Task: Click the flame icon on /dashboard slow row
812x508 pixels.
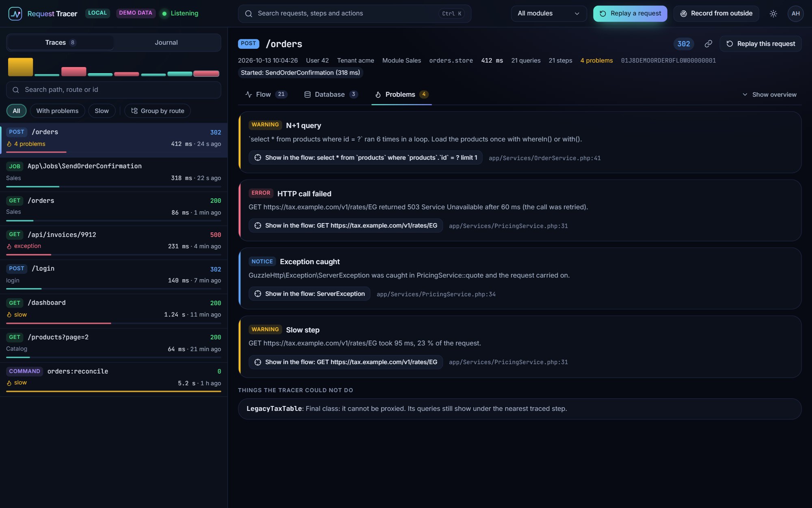Action: click(x=9, y=315)
